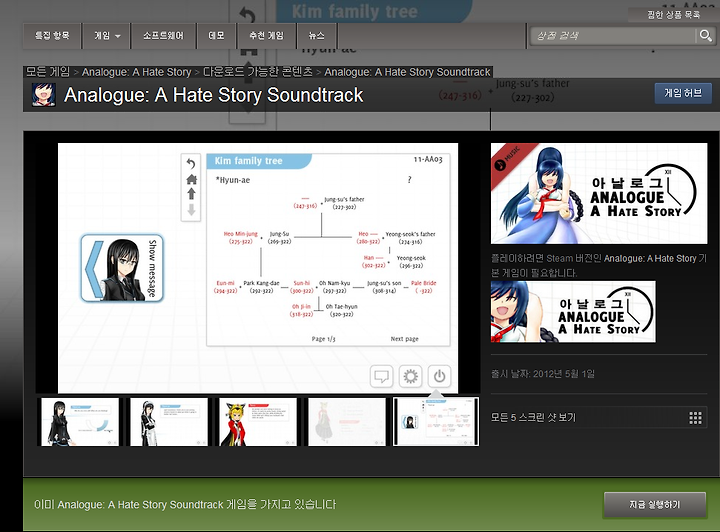Open the 추천 게임 tab

[266, 36]
